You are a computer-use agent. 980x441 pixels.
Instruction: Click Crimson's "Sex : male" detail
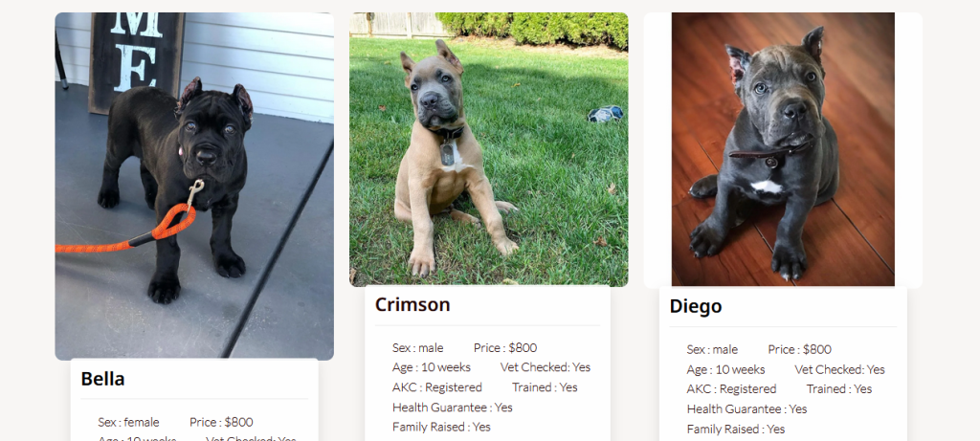click(x=417, y=348)
